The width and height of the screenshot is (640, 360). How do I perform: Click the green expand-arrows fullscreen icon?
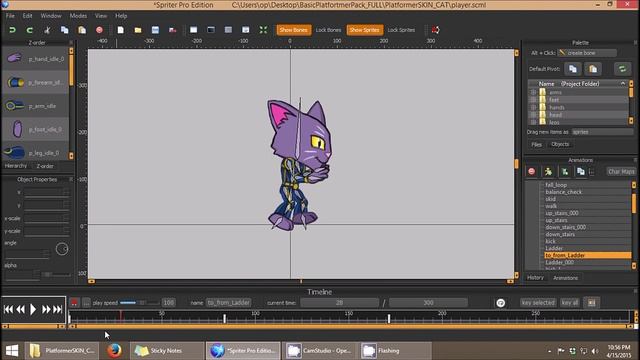[x=263, y=30]
